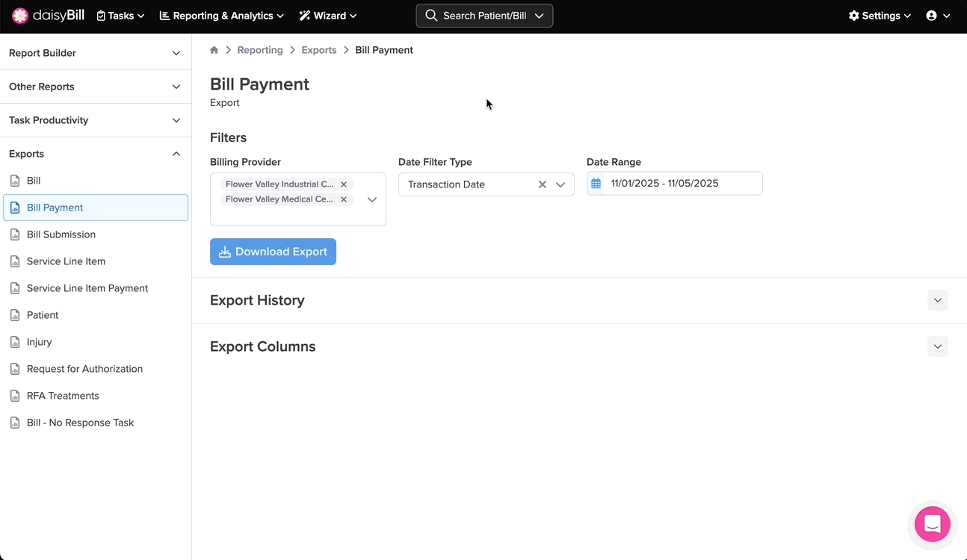The height and width of the screenshot is (560, 967).
Task: Open the Date Filter Type dropdown arrow
Action: pos(560,184)
